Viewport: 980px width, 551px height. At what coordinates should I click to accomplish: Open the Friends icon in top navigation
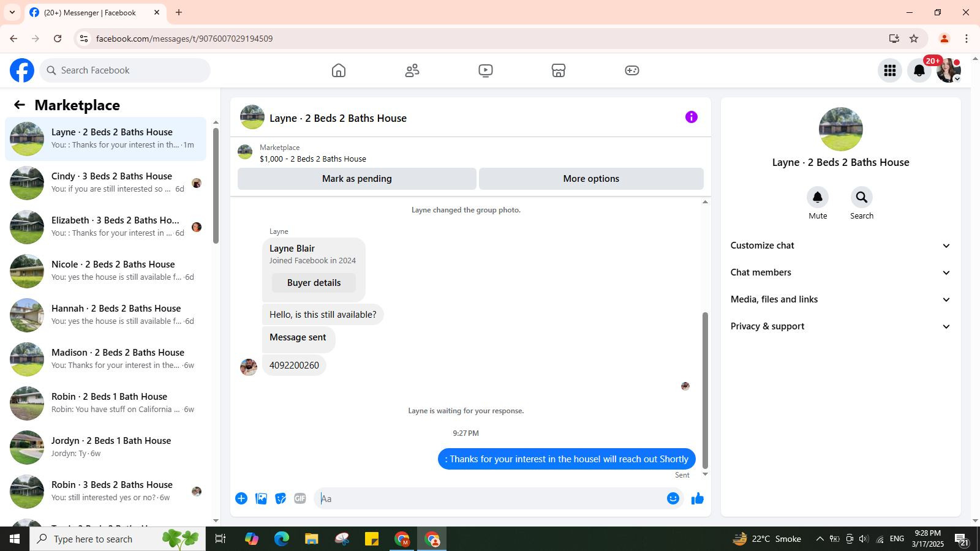tap(412, 70)
